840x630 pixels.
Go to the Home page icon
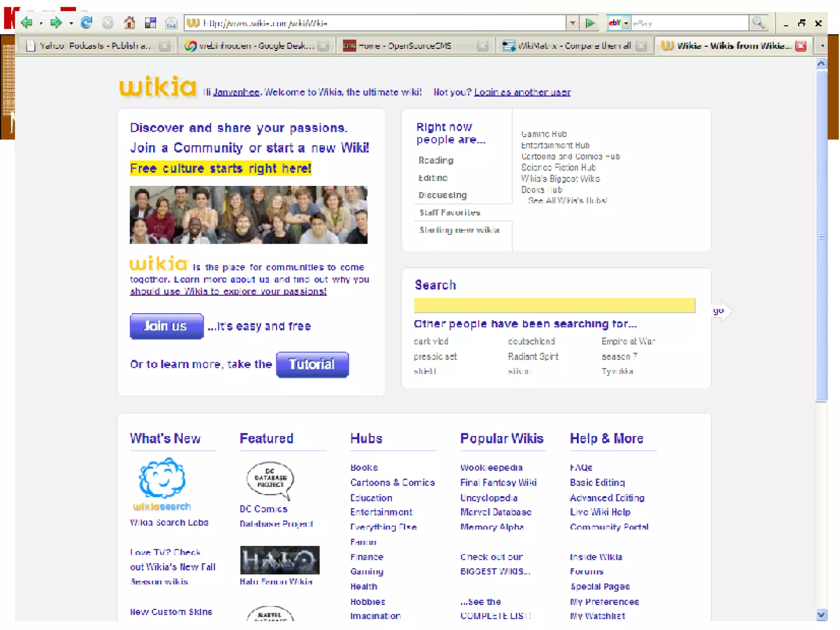(x=130, y=23)
